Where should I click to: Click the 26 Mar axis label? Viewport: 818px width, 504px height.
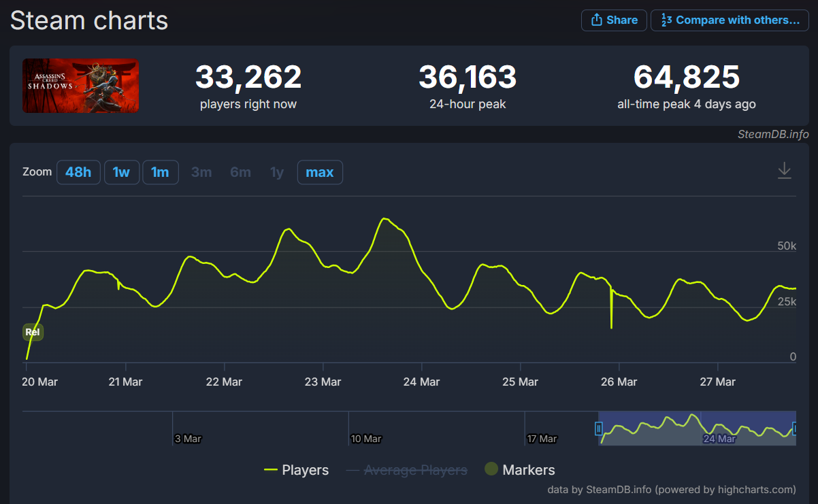tap(619, 382)
